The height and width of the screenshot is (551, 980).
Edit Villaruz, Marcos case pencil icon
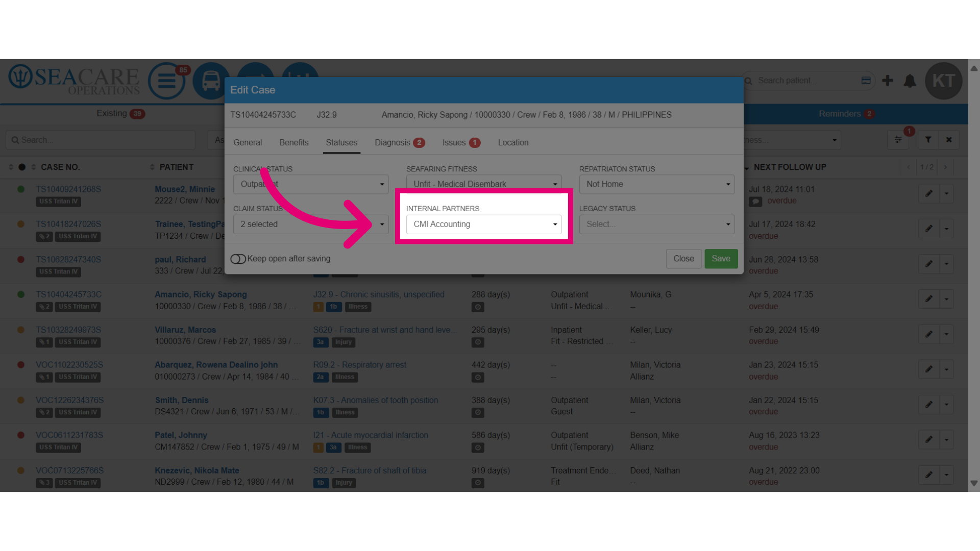coord(929,334)
